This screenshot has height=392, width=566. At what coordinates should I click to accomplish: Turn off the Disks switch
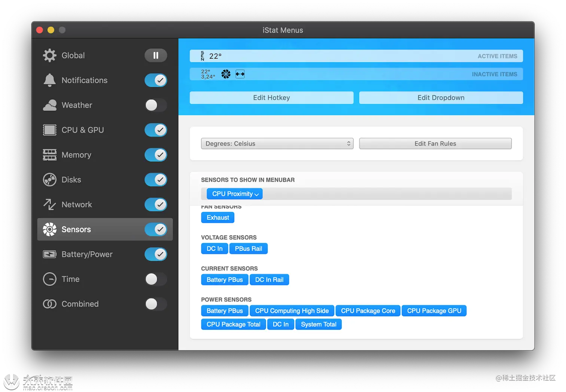pos(156,180)
